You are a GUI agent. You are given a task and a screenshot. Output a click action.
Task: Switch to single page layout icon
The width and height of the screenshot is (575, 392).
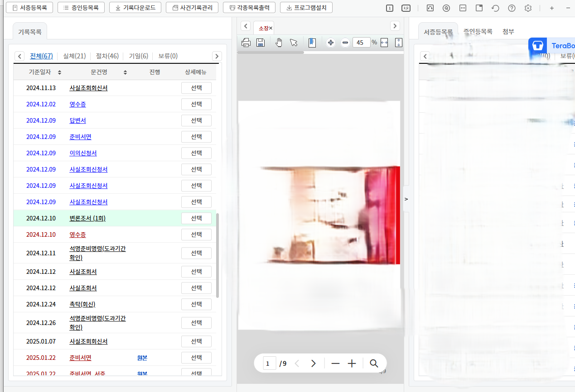point(390,8)
